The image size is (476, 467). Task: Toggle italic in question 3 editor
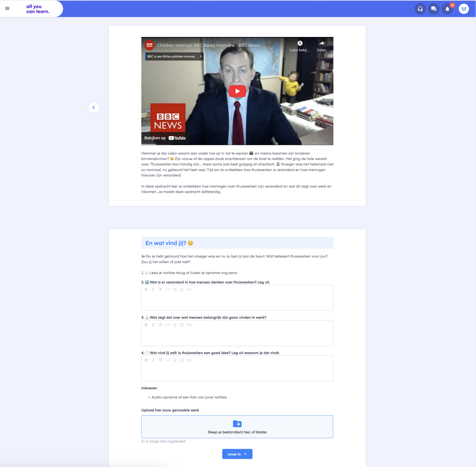[x=153, y=325]
